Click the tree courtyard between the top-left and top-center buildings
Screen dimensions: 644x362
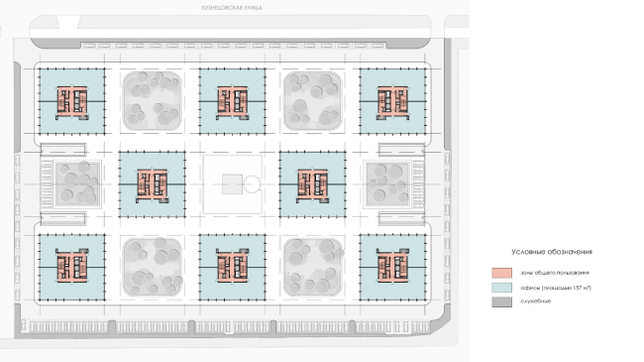pos(153,101)
